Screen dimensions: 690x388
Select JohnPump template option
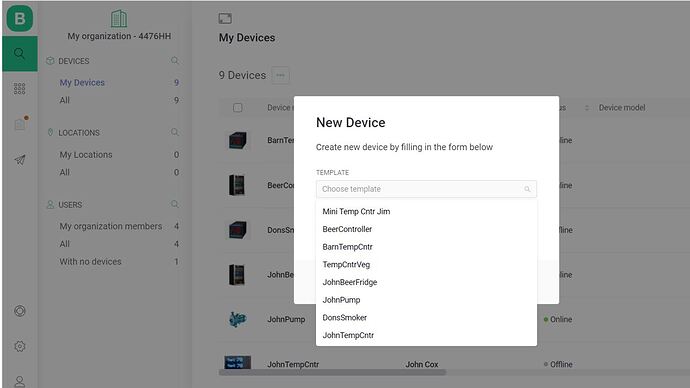pos(426,300)
